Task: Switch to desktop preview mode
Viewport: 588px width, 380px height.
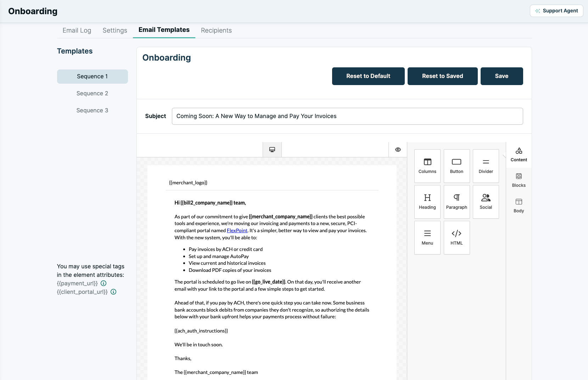Action: 272,150
